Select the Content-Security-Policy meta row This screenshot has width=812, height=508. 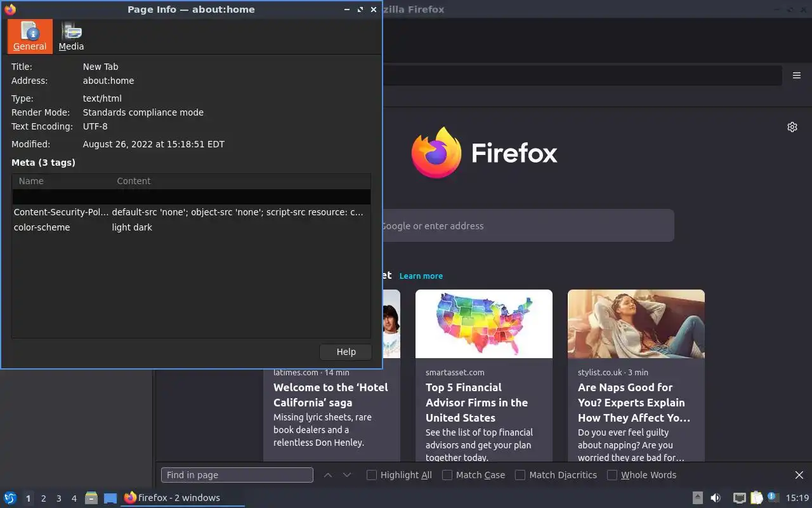pyautogui.click(x=191, y=212)
